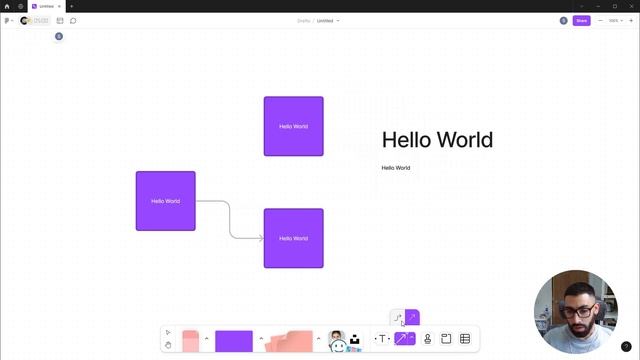Maximize the application window

pos(615,6)
